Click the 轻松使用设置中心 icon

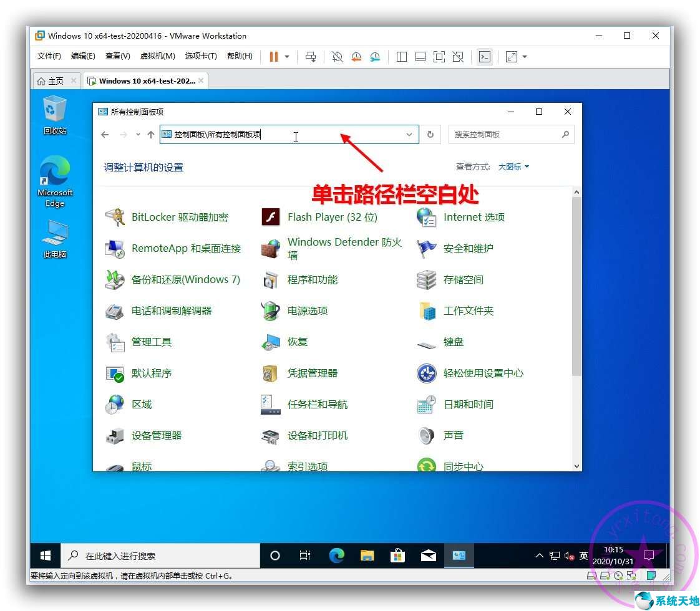(426, 373)
